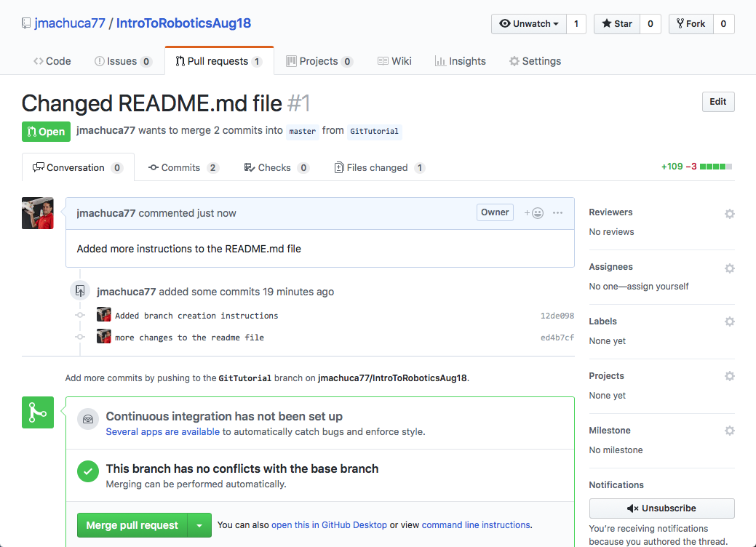
Task: Click jmachuca77 in the comment header
Action: click(106, 213)
